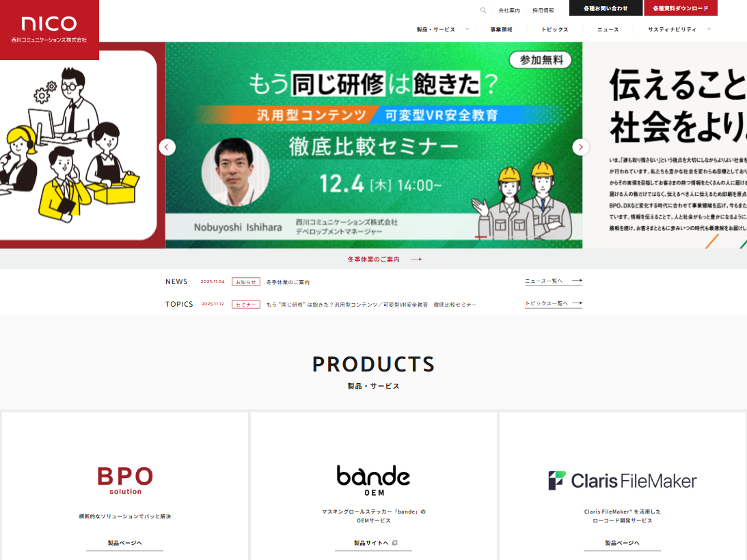
Task: Click external link icon beside 製品サイトへ
Action: point(395,543)
